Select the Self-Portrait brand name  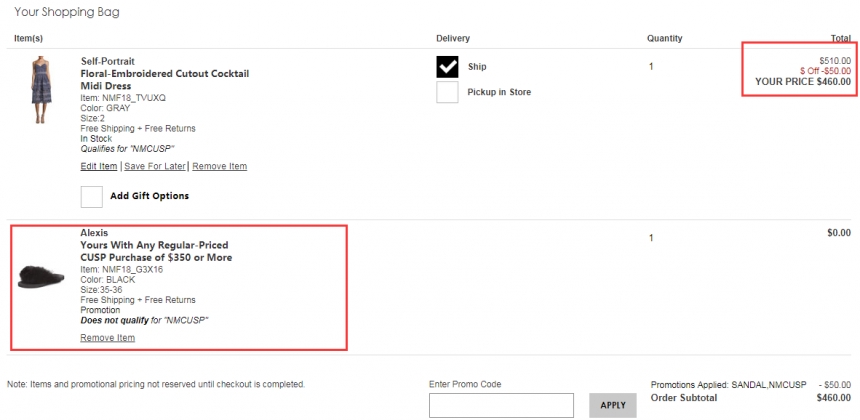(x=108, y=61)
